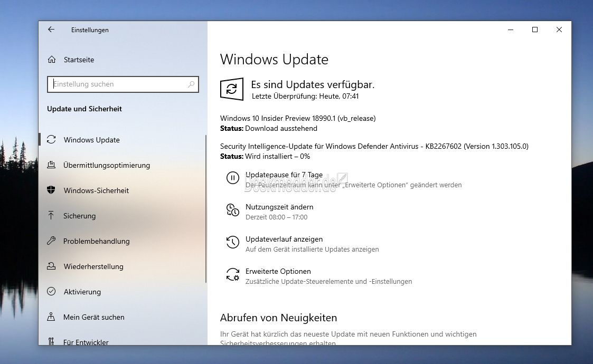This screenshot has width=593, height=364.
Task: Open Updateverlauf anzeigen
Action: click(x=284, y=239)
